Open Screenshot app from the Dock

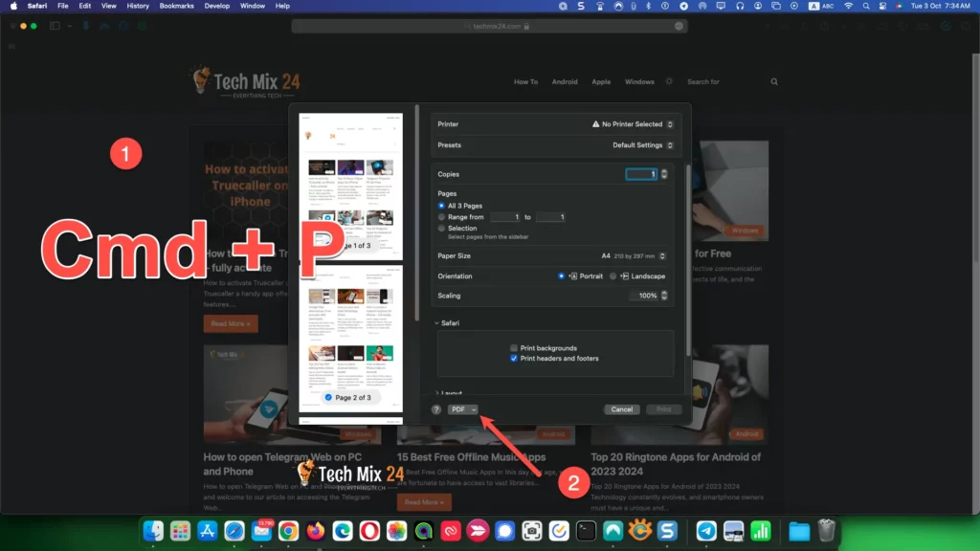pyautogui.click(x=532, y=531)
